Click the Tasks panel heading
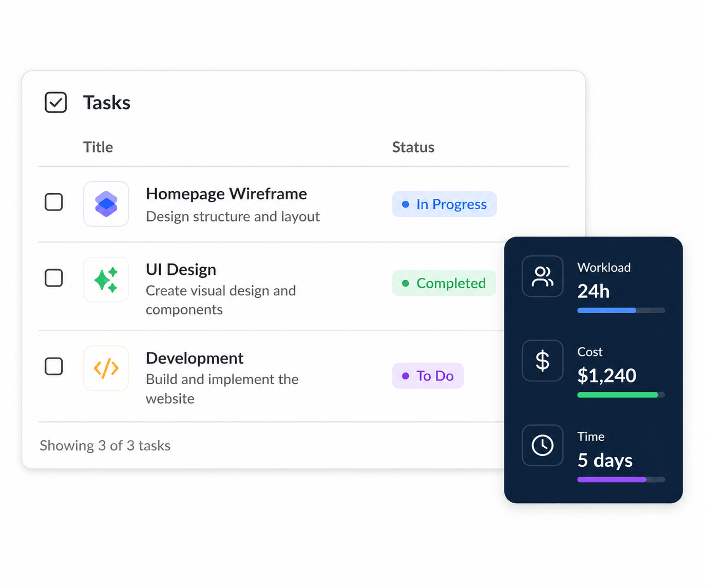The height and width of the screenshot is (588, 705). tap(107, 103)
